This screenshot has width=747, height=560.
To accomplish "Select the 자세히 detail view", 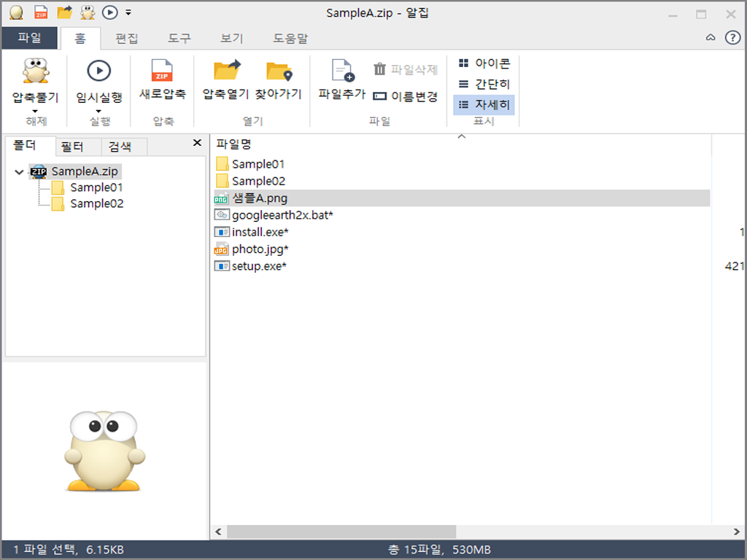I will [x=484, y=105].
